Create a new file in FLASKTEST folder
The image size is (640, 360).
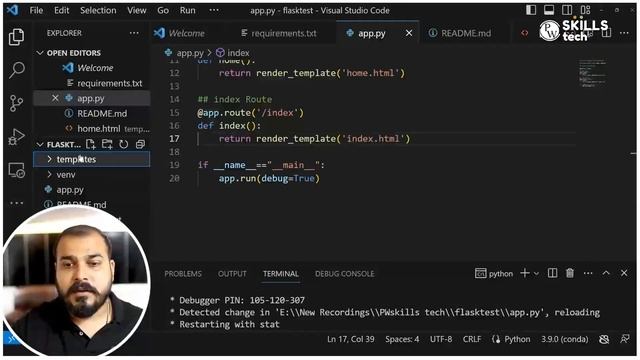tap(91, 144)
